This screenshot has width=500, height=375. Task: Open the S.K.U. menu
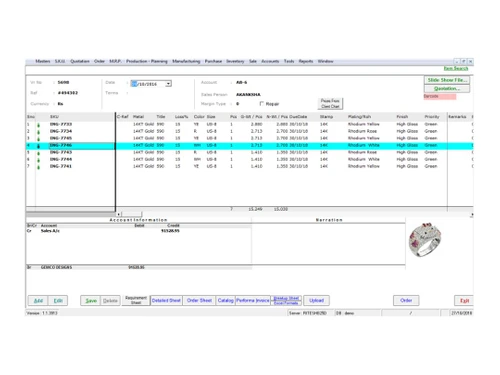point(60,61)
